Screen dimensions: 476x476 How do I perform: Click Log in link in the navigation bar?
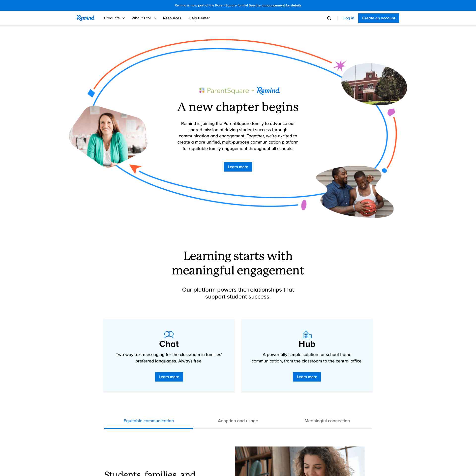coord(349,18)
